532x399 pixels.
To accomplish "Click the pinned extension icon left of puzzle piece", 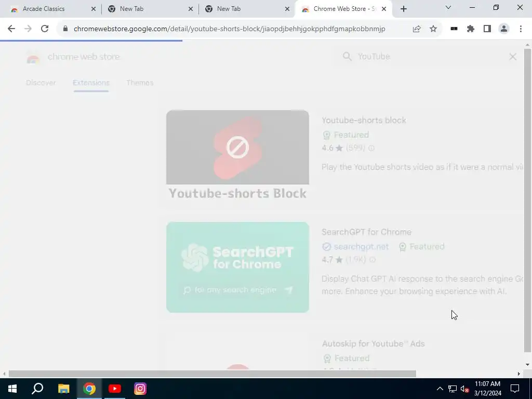I will (x=454, y=29).
